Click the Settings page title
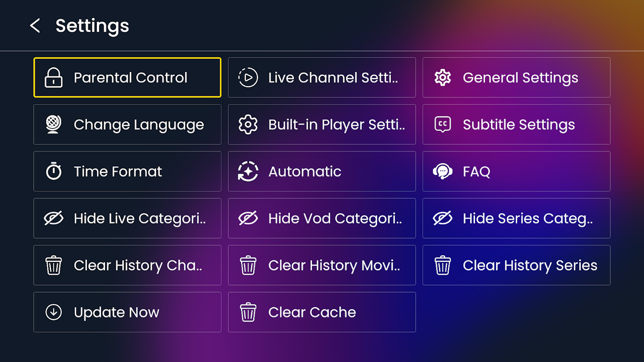 92,26
